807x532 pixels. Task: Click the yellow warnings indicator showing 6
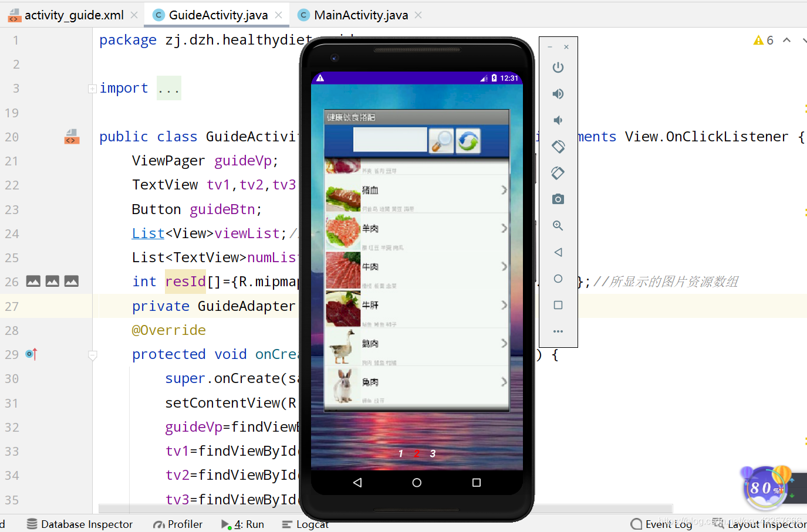pyautogui.click(x=764, y=40)
